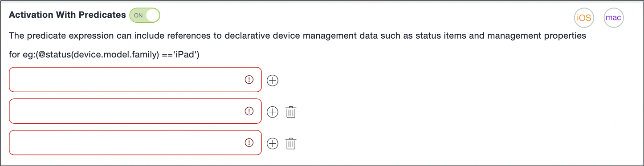Click the iOS platform badge icon
This screenshot has width=644, height=166.
pyautogui.click(x=584, y=18)
